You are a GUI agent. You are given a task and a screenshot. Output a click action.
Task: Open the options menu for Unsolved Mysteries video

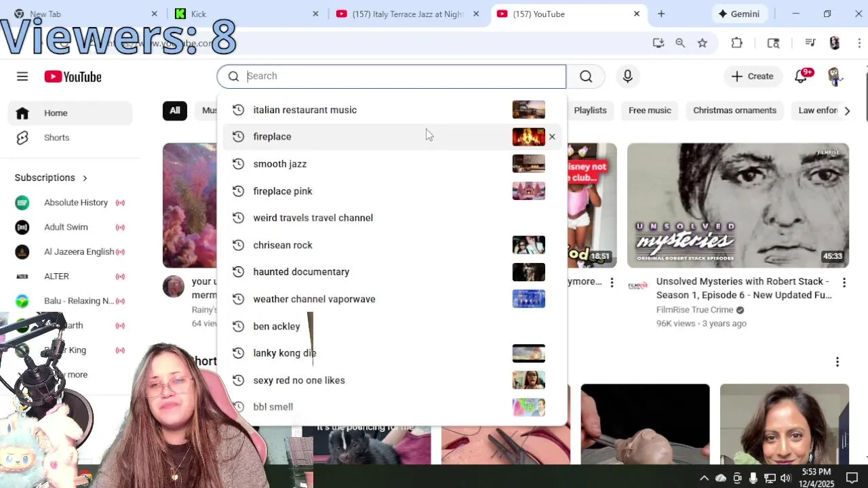(844, 283)
